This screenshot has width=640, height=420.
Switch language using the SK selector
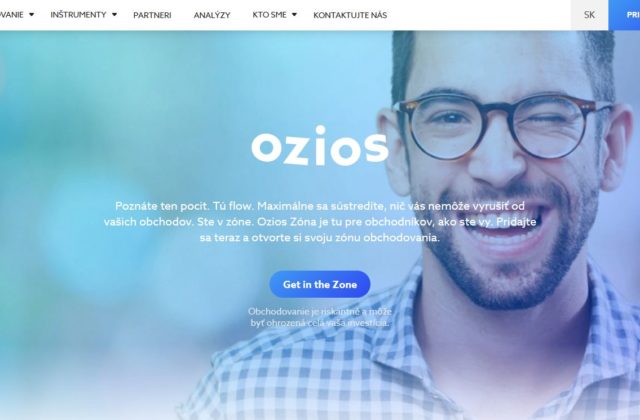point(589,15)
